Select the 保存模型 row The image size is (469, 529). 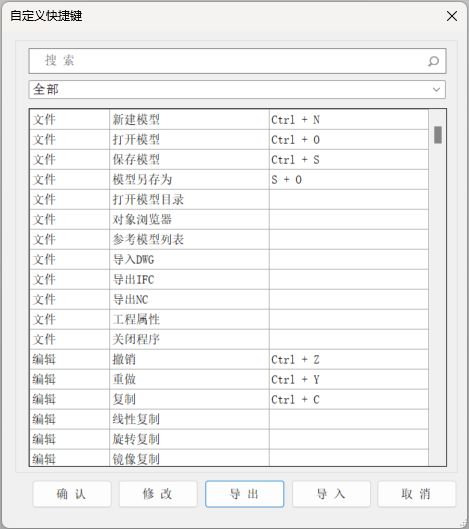(x=229, y=159)
